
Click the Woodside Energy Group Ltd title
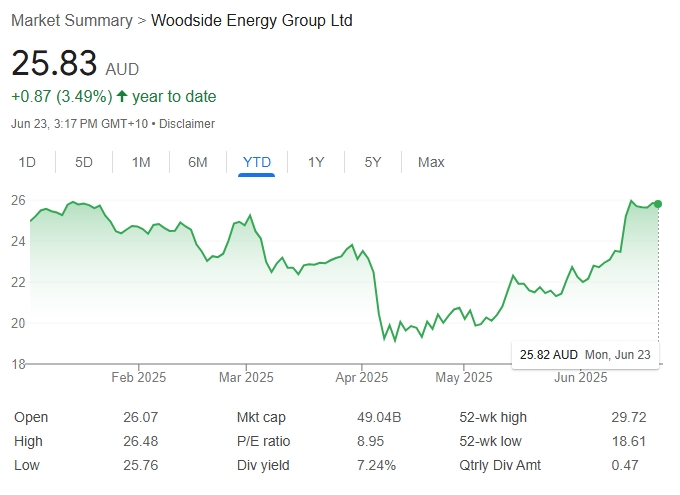[251, 20]
